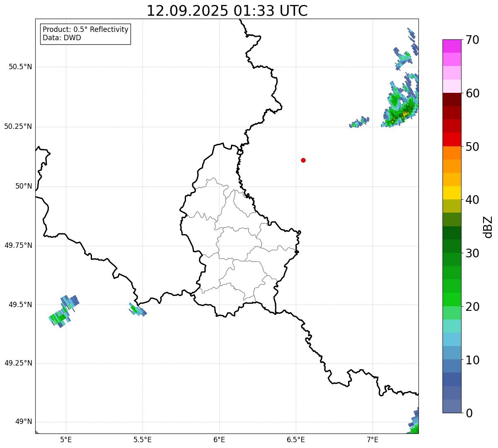Viewport: 498px width, 448px height.
Task: Click the Data: DWD label
Action: pos(62,38)
